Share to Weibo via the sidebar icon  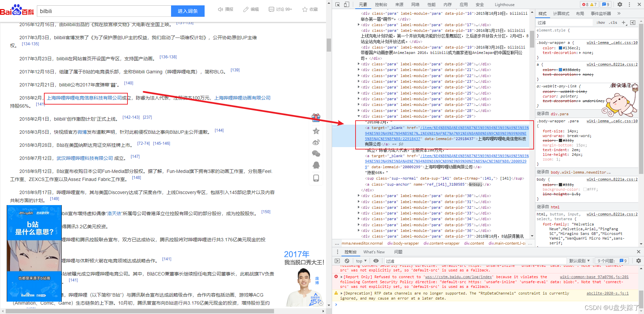[x=316, y=142]
